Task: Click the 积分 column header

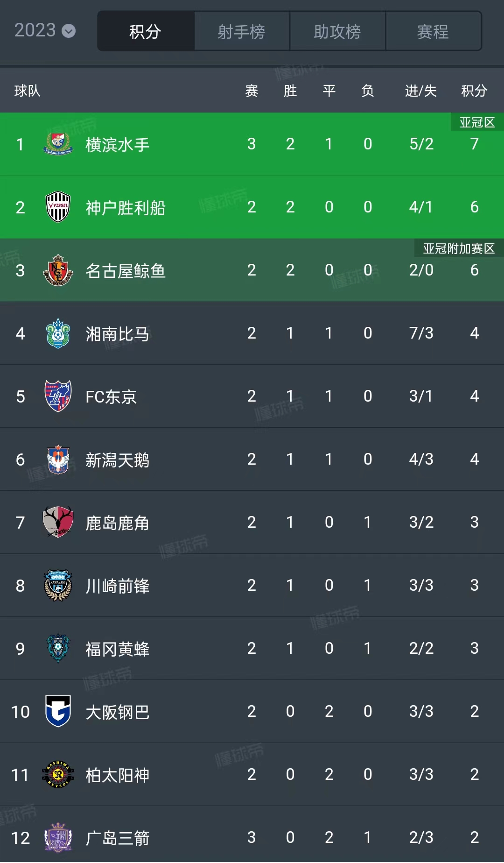Action: (474, 91)
